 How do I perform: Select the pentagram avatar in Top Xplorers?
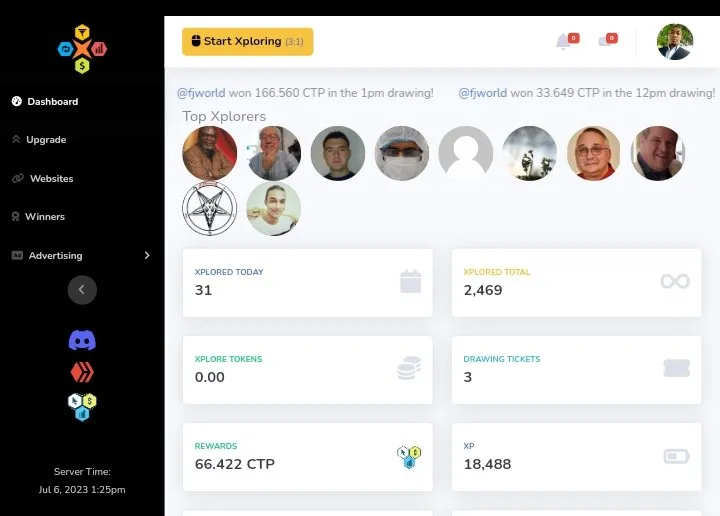point(209,208)
